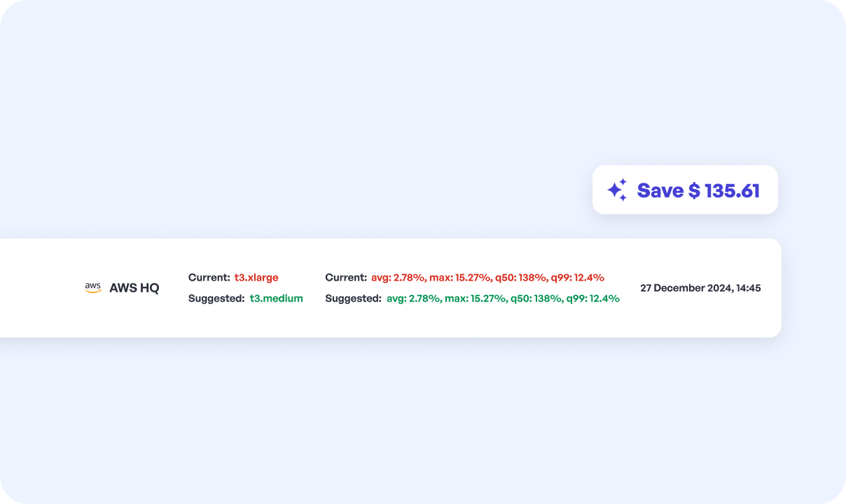This screenshot has height=504, width=846.
Task: Click the Suggested instance type label
Action: pos(216,298)
